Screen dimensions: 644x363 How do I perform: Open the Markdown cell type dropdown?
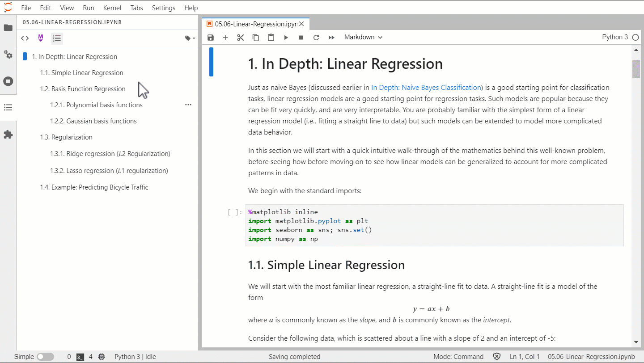[363, 37]
